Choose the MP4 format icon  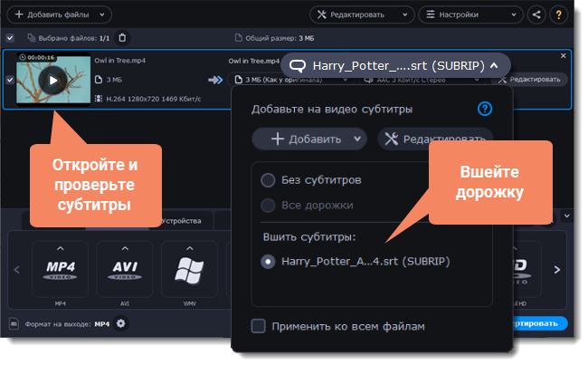pyautogui.click(x=60, y=269)
